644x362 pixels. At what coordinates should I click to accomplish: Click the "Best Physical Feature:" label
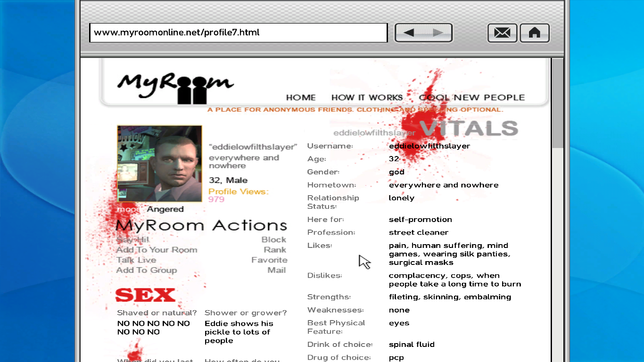pyautogui.click(x=336, y=327)
